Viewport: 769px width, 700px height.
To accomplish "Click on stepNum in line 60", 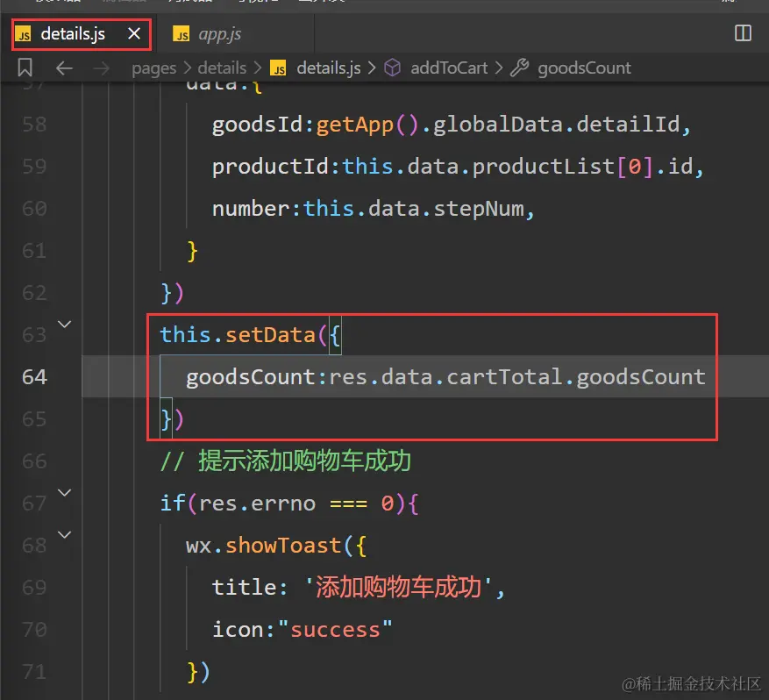I will coord(479,209).
